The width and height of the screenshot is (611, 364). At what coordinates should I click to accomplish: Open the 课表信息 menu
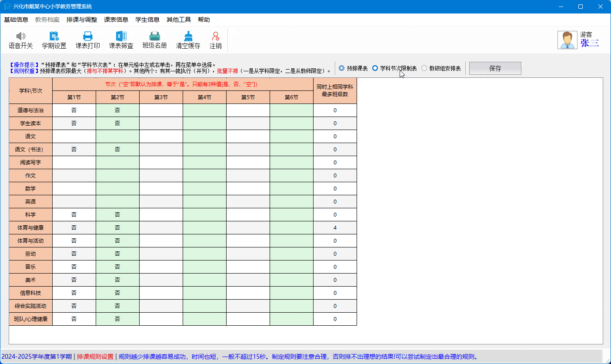pyautogui.click(x=116, y=20)
